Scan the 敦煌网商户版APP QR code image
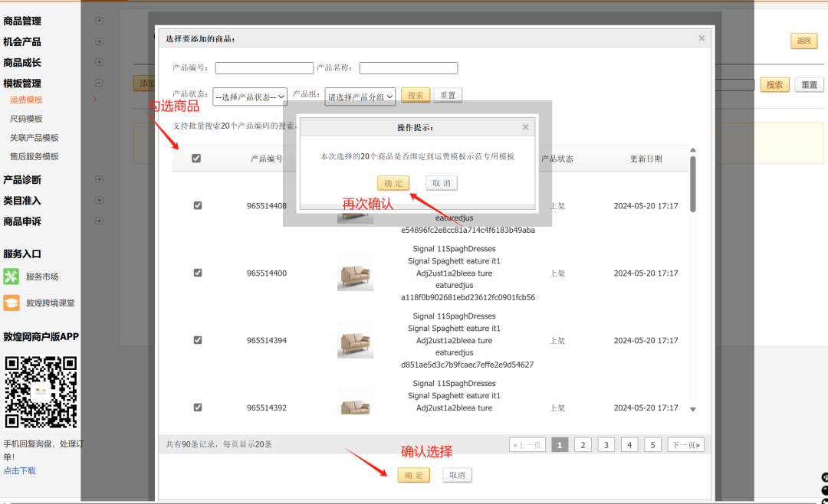Viewport: 828px width, 504px height. coord(41,392)
